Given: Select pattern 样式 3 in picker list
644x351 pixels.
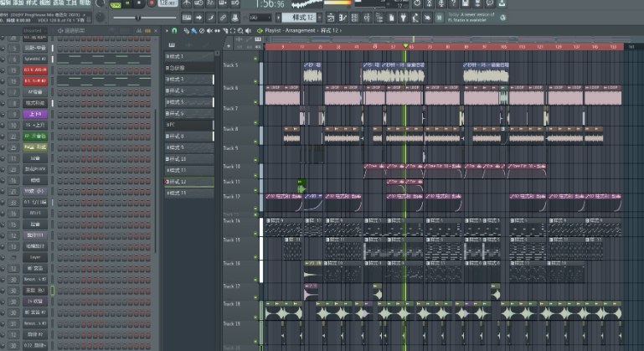Looking at the screenshot, I should (188, 79).
